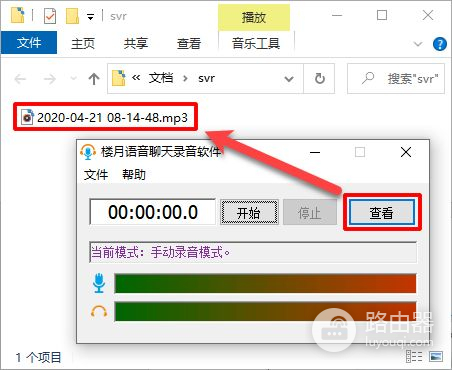Expand the chevron after 文档 breadcrumb
This screenshot has width=452, height=370.
[185, 79]
